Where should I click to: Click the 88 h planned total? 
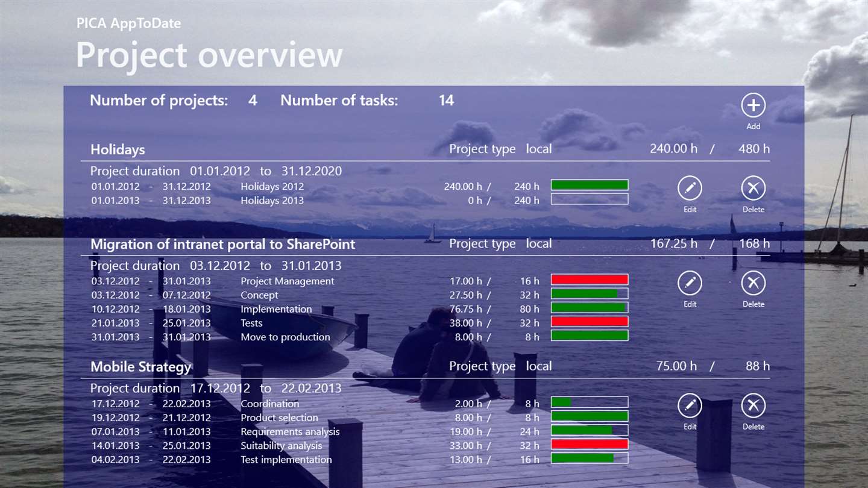[758, 366]
